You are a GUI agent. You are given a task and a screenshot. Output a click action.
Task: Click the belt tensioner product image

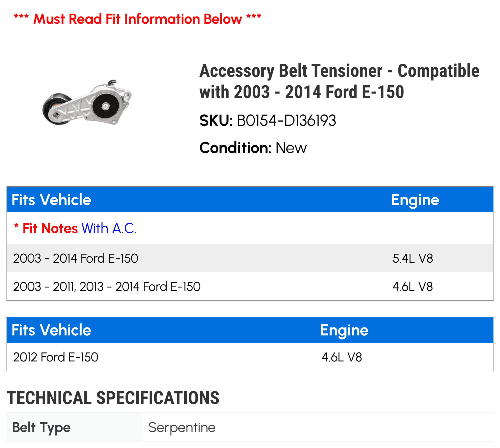87,102
